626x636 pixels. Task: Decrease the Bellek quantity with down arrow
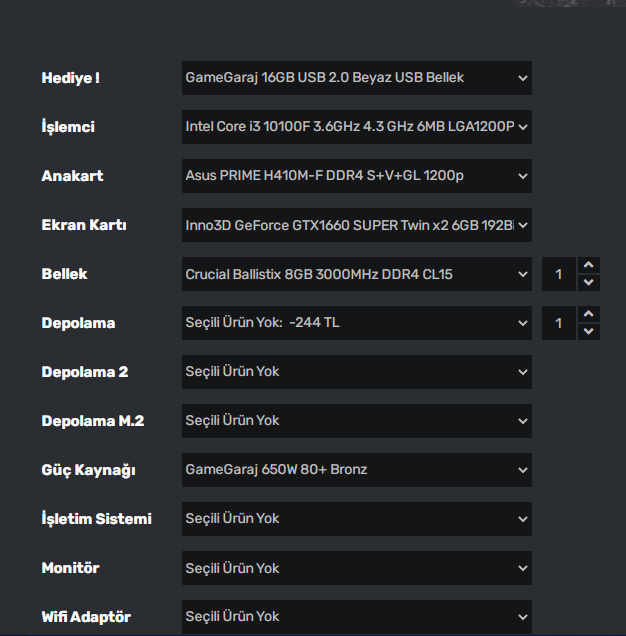point(589,283)
